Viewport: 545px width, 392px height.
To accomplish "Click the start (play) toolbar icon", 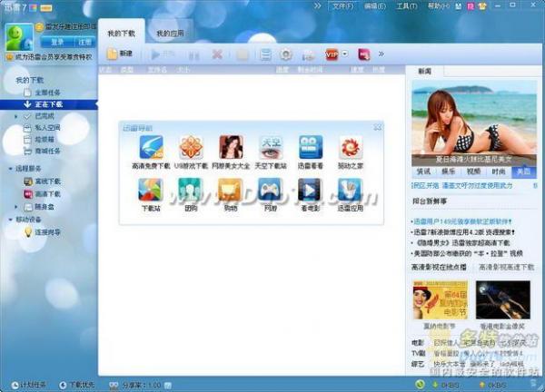I will [x=155, y=54].
